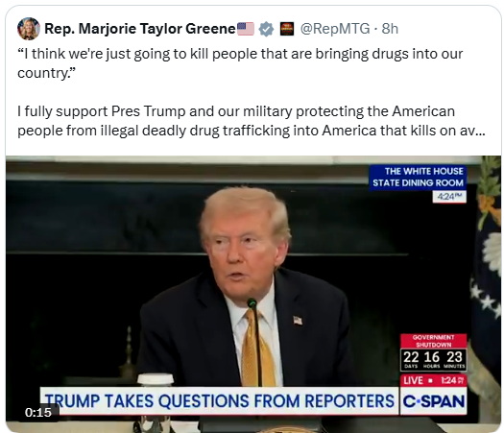The image size is (504, 433).
Task: Click the American flag lapel pin
Action: coord(298,320)
